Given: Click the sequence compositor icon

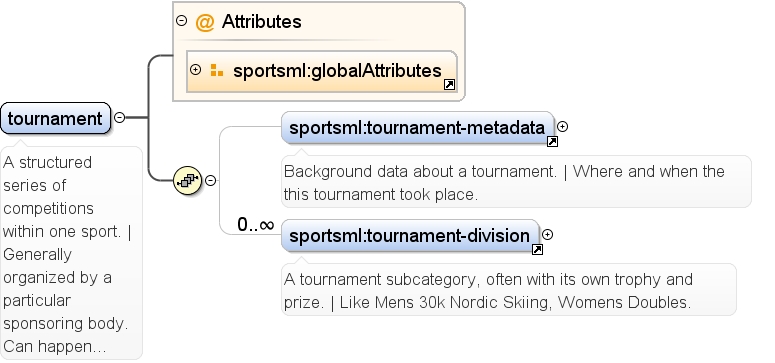Looking at the screenshot, I should 188,181.
